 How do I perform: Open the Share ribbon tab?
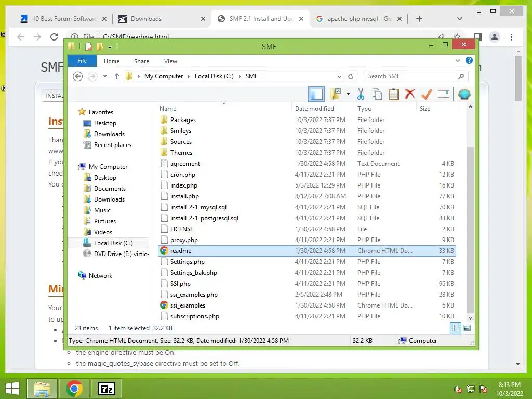pyautogui.click(x=141, y=61)
